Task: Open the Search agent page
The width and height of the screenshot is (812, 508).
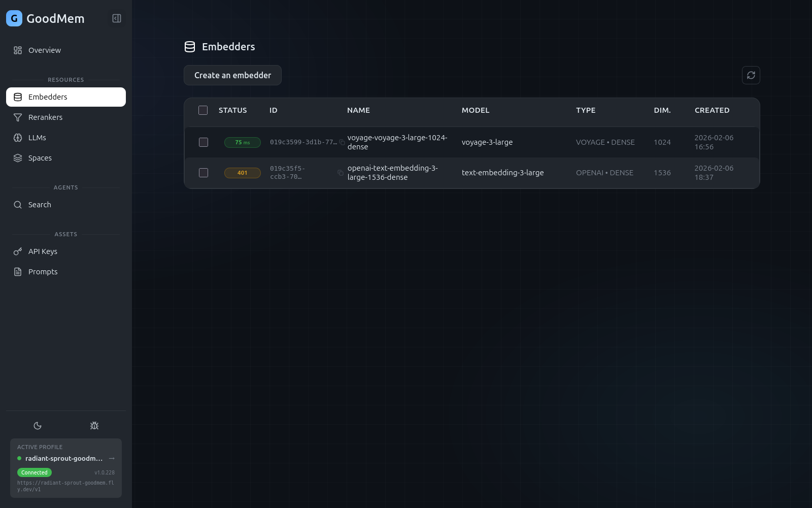Action: click(18, 204)
